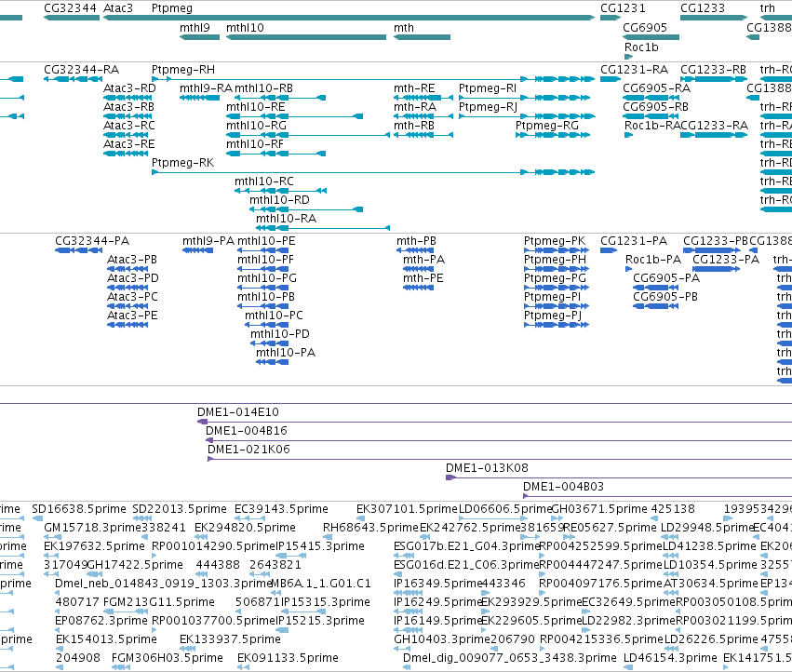This screenshot has width=792, height=672.
Task: Select protein Ptpmeg-PK
Action: tap(555, 241)
